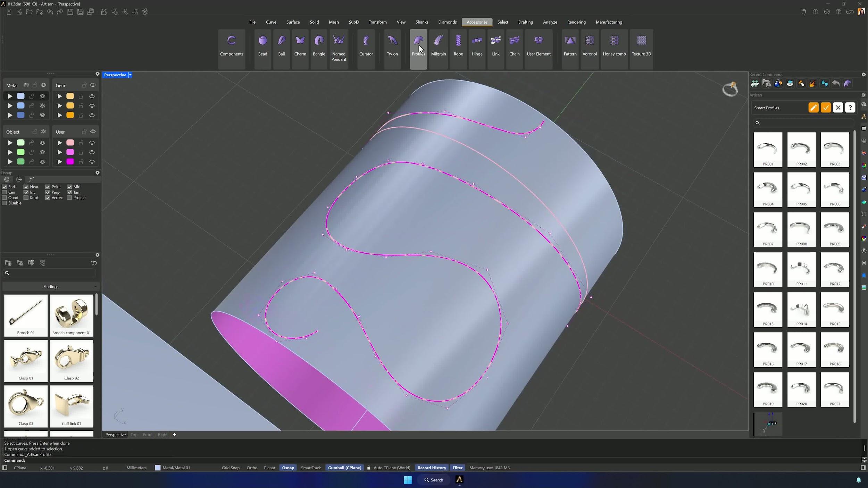
Task: Open the Rendering menu
Action: pos(576,22)
